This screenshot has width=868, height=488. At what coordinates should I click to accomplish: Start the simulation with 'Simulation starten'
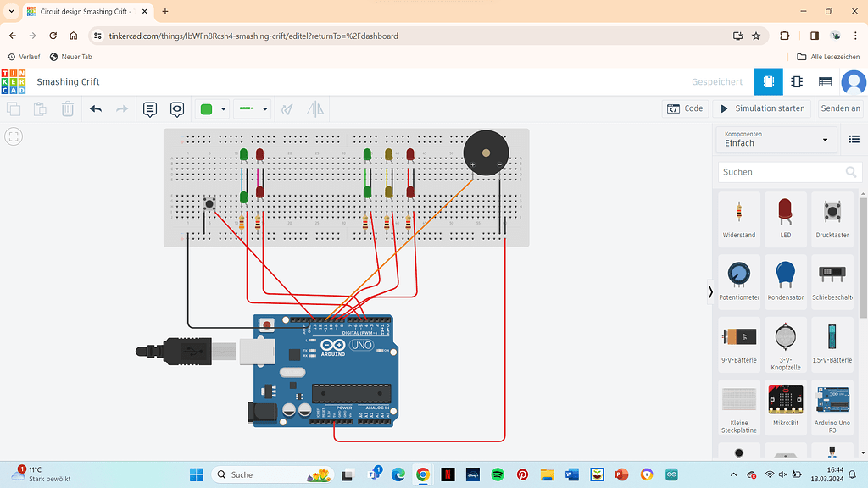(x=761, y=108)
